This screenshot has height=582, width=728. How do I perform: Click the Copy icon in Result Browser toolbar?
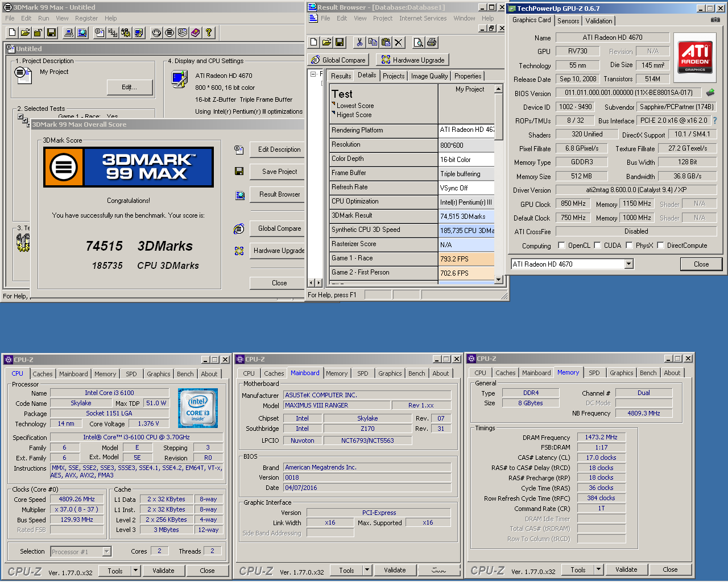click(373, 42)
